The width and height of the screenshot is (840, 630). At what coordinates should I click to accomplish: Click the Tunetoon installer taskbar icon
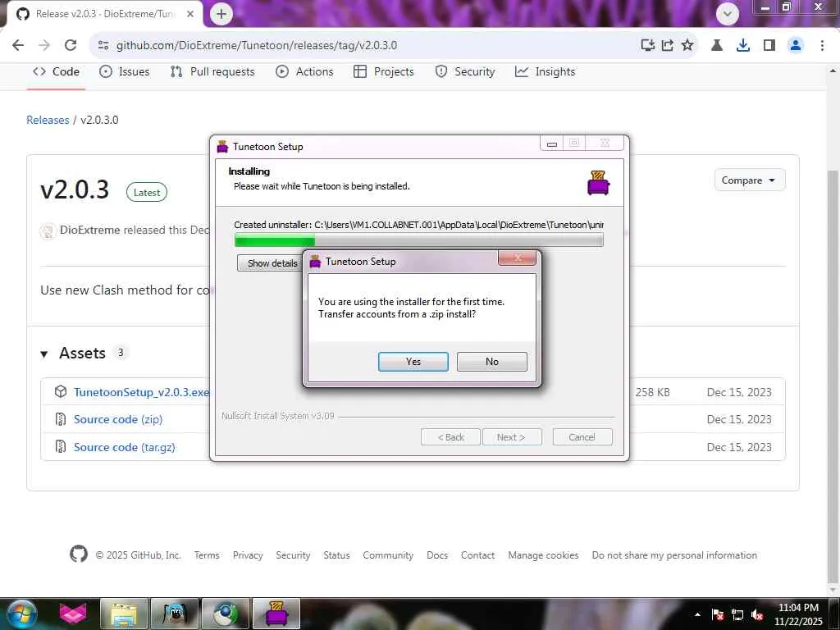coord(276,614)
